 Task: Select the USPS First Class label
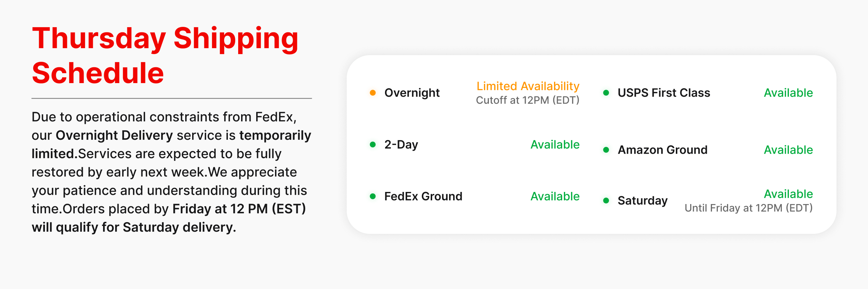[x=664, y=93]
